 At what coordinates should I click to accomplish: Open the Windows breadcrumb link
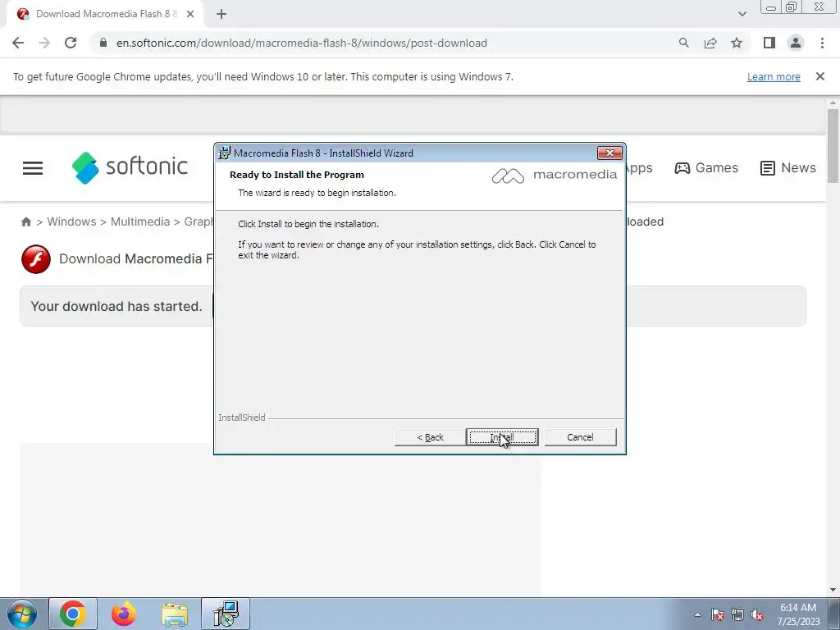click(x=72, y=221)
